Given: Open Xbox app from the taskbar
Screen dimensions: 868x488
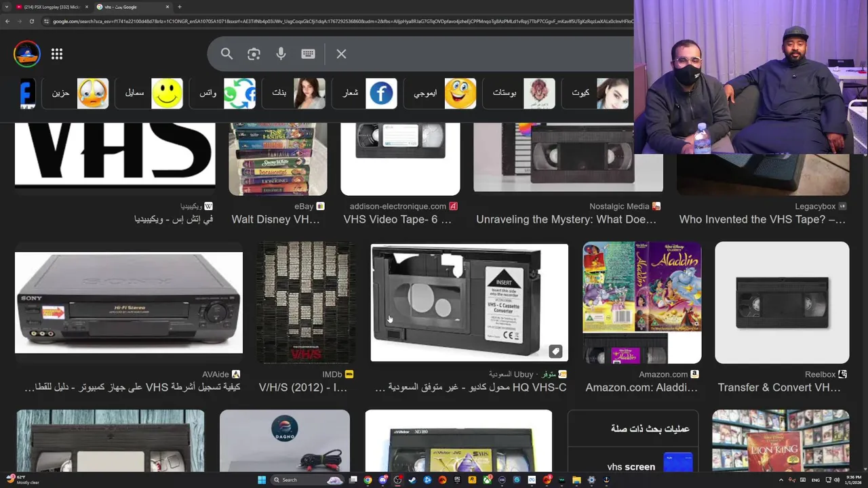Looking at the screenshot, I should [x=488, y=480].
